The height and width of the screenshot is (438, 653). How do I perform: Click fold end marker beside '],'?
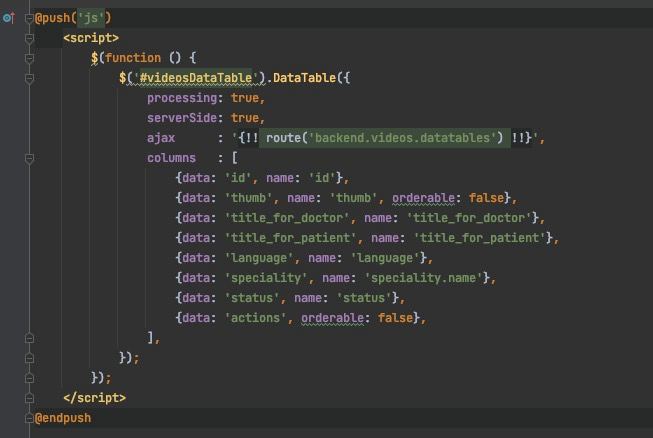click(x=29, y=338)
